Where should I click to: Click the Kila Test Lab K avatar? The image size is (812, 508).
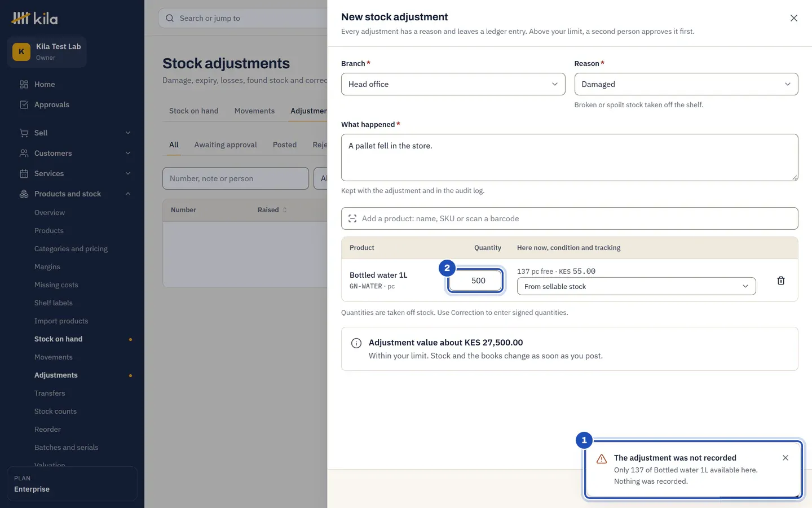pyautogui.click(x=21, y=52)
